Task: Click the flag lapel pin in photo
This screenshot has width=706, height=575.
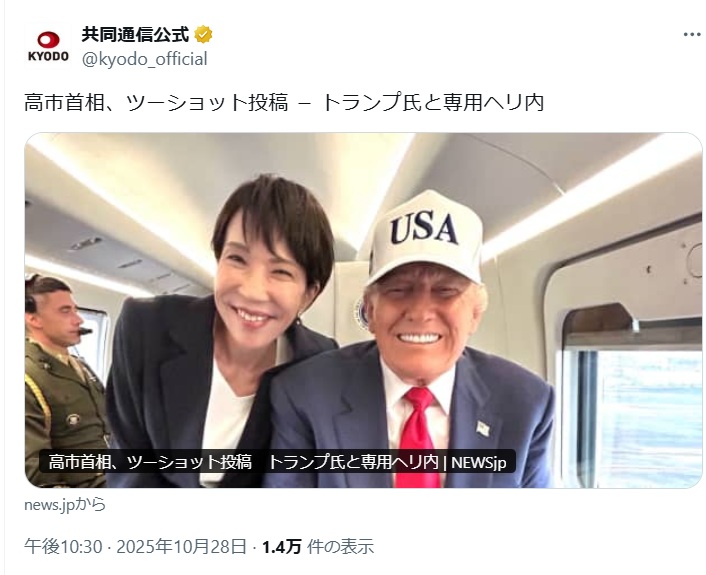Action: pos(482,427)
